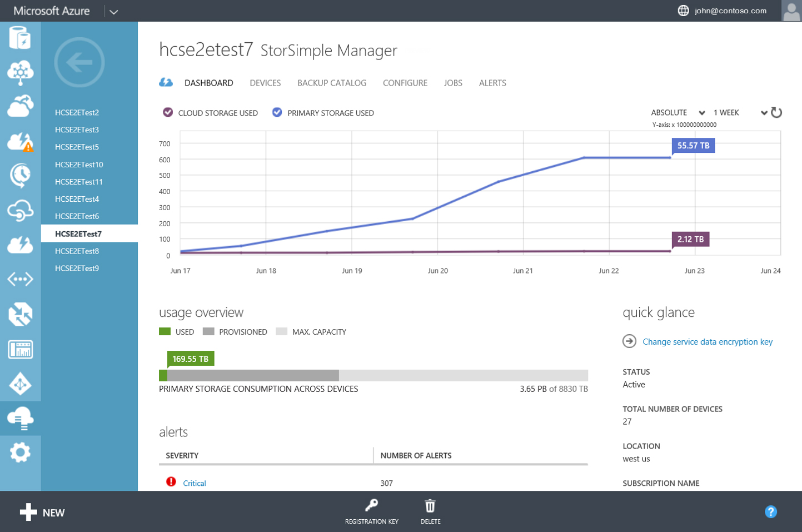The width and height of the screenshot is (802, 532).
Task: Click the large back arrow button
Action: [x=79, y=62]
